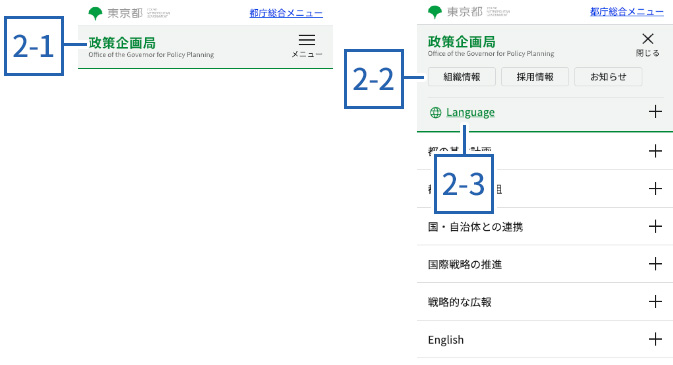This screenshot has height=365, width=673.
Task: Open the hamburger メニュー icon in left screen
Action: (x=307, y=46)
